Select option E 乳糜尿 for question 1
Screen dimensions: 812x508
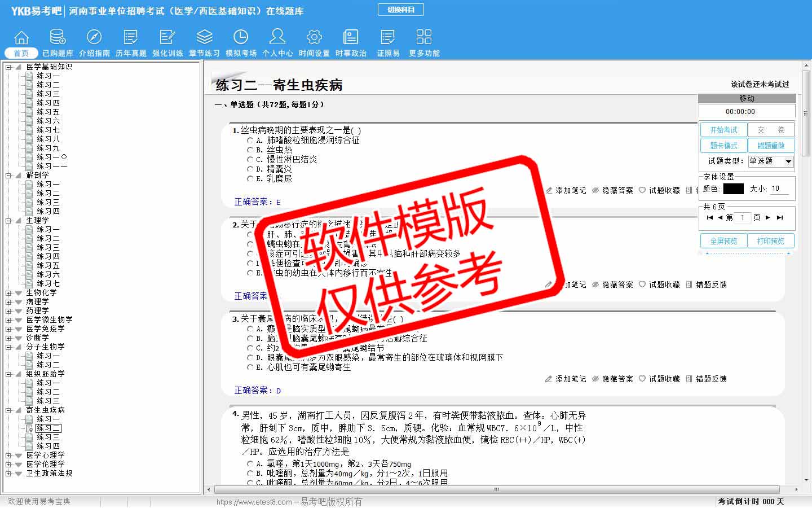(x=250, y=178)
